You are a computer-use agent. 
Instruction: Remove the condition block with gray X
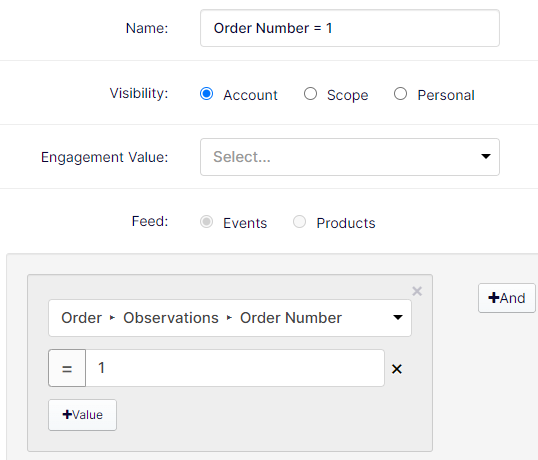417,291
